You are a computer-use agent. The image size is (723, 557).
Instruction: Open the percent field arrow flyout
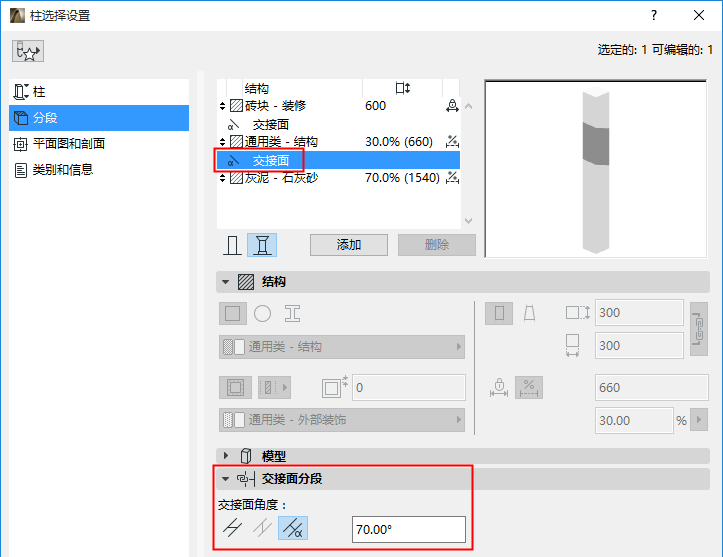pyautogui.click(x=699, y=420)
